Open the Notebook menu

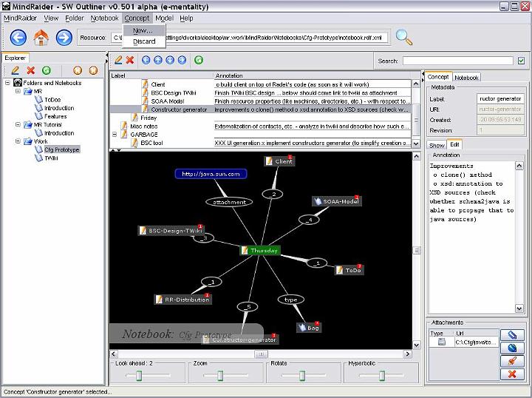104,18
